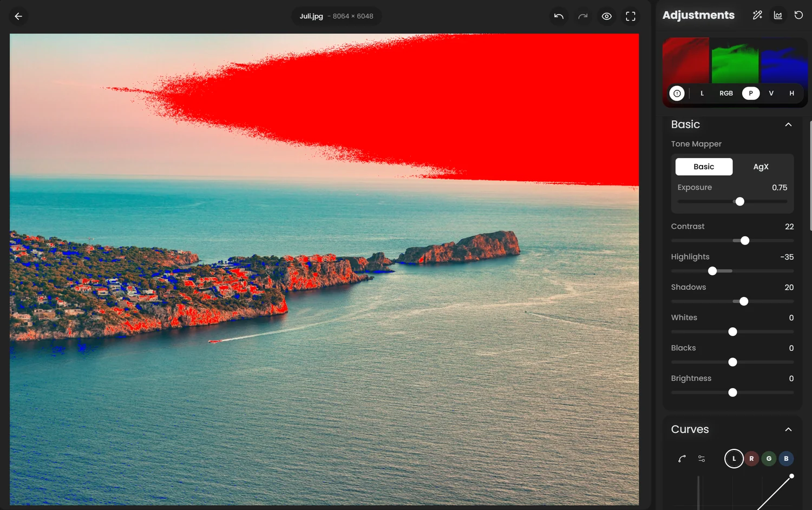This screenshot has height=510, width=812.
Task: Click the Whites slider handle
Action: click(732, 332)
